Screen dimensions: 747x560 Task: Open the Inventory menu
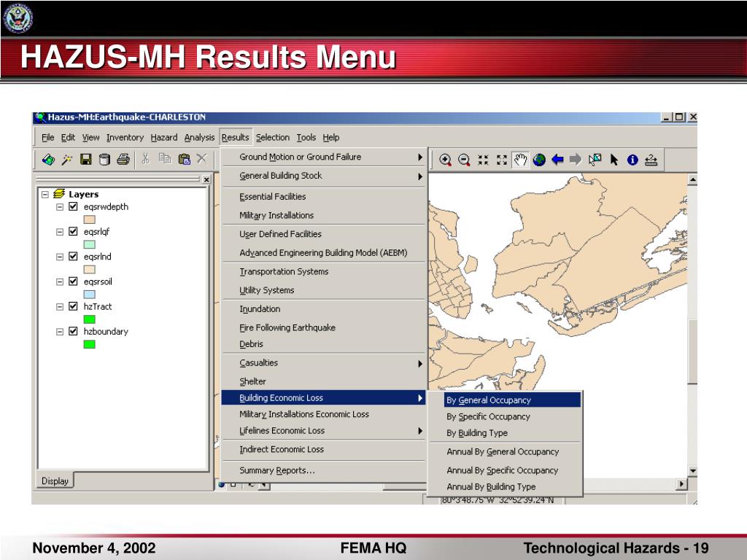point(125,138)
